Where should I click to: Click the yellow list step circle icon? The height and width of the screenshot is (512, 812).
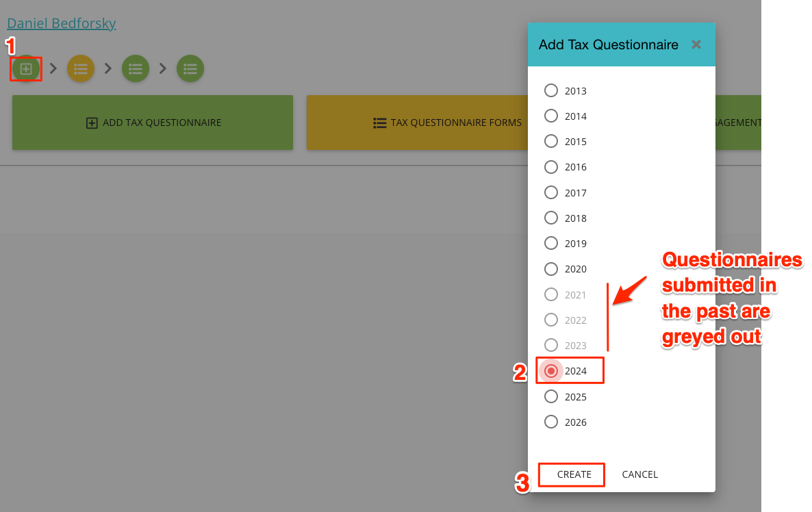pos(81,68)
